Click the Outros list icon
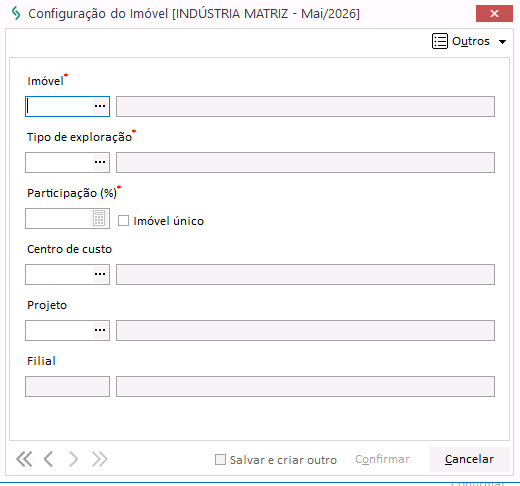This screenshot has height=486, width=520. point(440,41)
